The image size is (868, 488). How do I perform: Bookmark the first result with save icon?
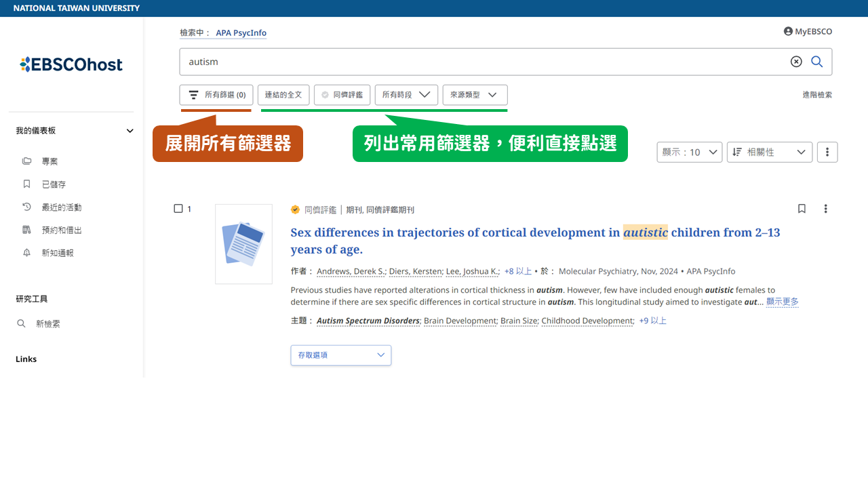(x=802, y=209)
